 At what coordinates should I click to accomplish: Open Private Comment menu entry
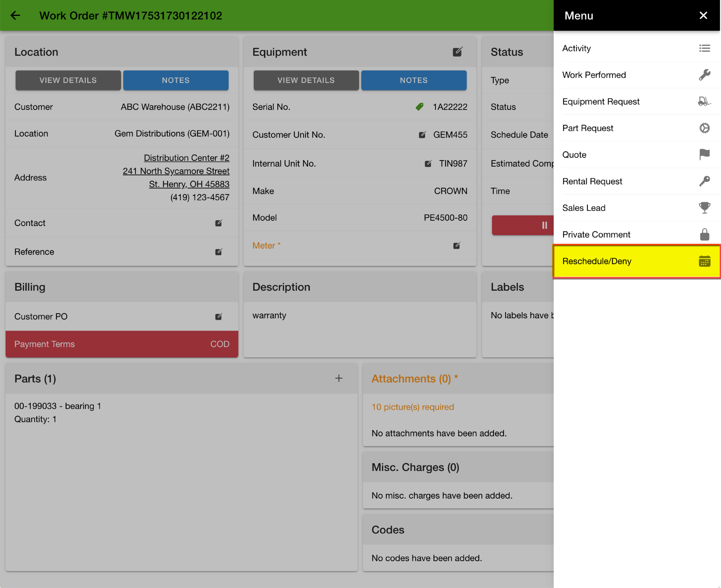click(637, 234)
